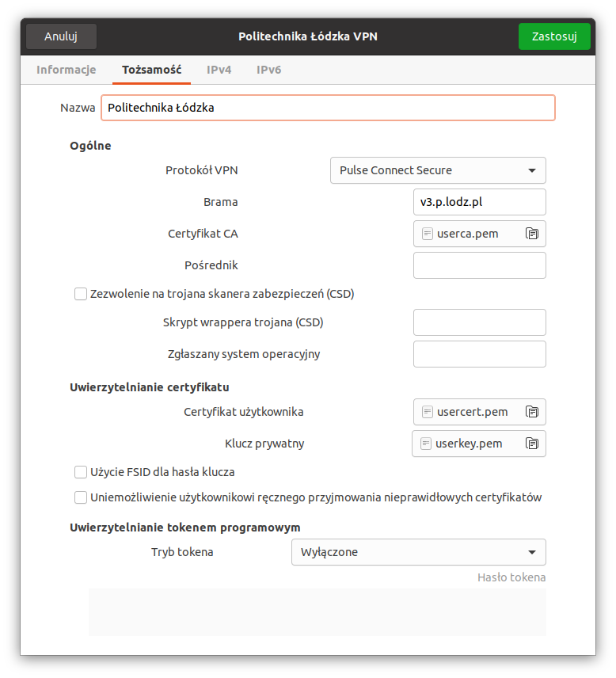Open the Protokół VPN dropdown
616x678 pixels.
click(x=438, y=170)
